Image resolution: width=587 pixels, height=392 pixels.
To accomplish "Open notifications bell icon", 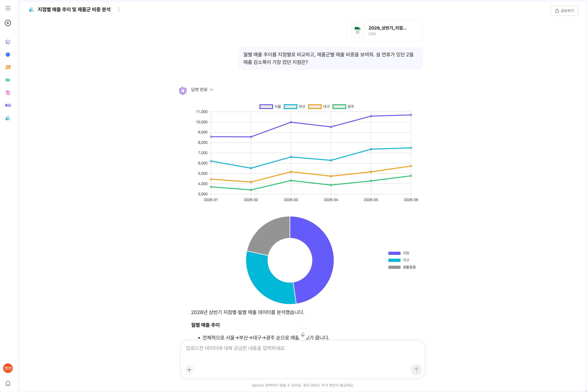I will [x=8, y=383].
